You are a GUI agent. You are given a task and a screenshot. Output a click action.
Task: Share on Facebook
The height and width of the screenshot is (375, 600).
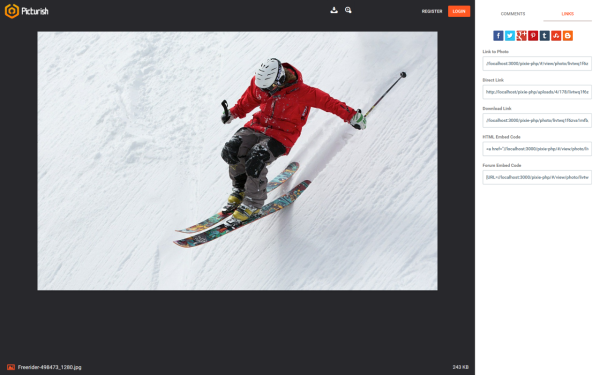point(498,36)
